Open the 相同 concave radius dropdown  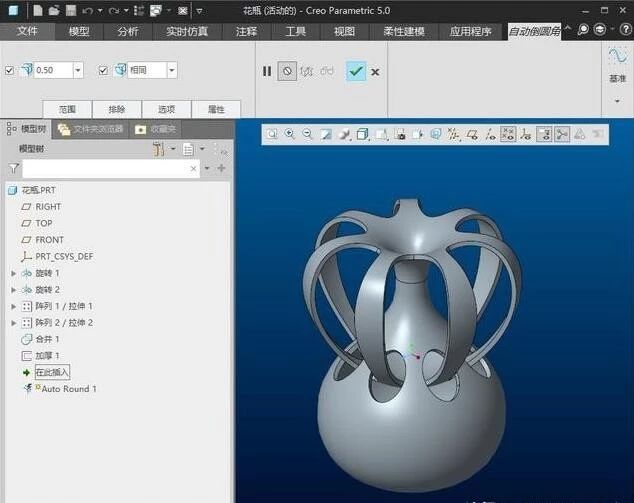pyautogui.click(x=172, y=70)
